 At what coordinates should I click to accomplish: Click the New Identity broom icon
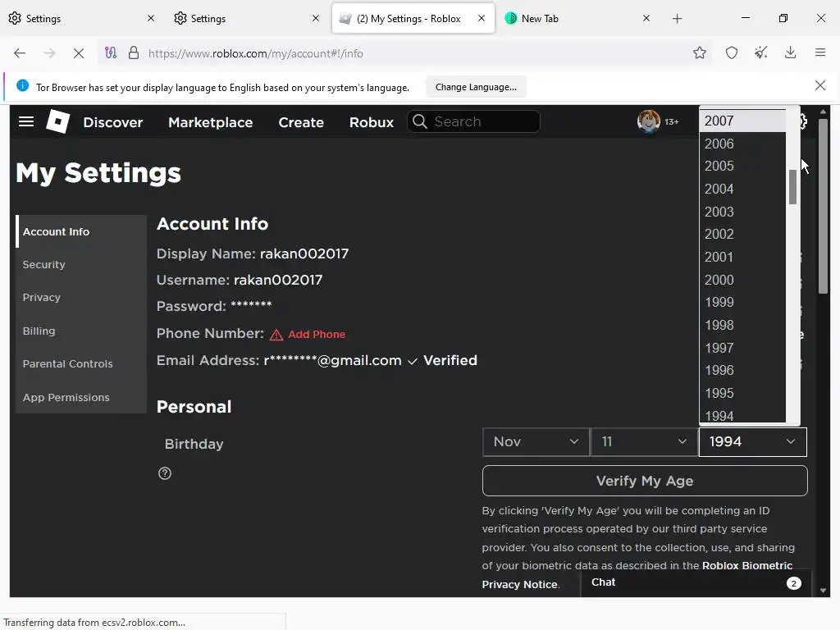tap(761, 52)
